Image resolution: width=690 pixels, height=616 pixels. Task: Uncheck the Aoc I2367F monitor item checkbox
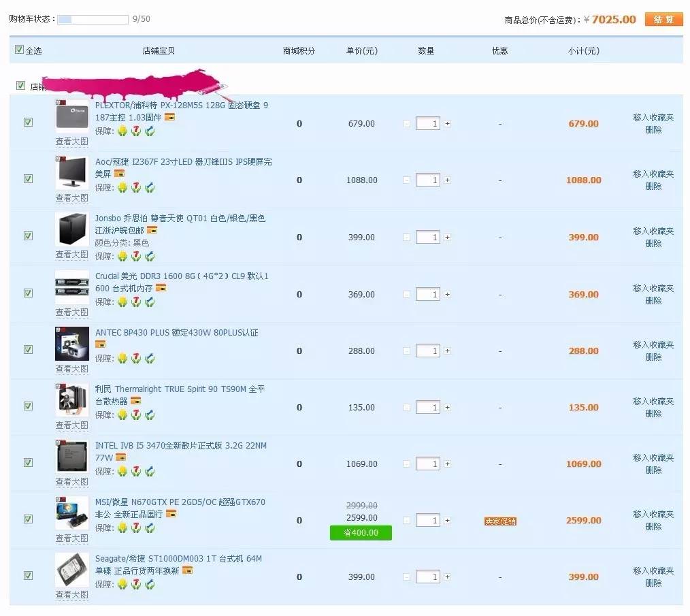[28, 178]
